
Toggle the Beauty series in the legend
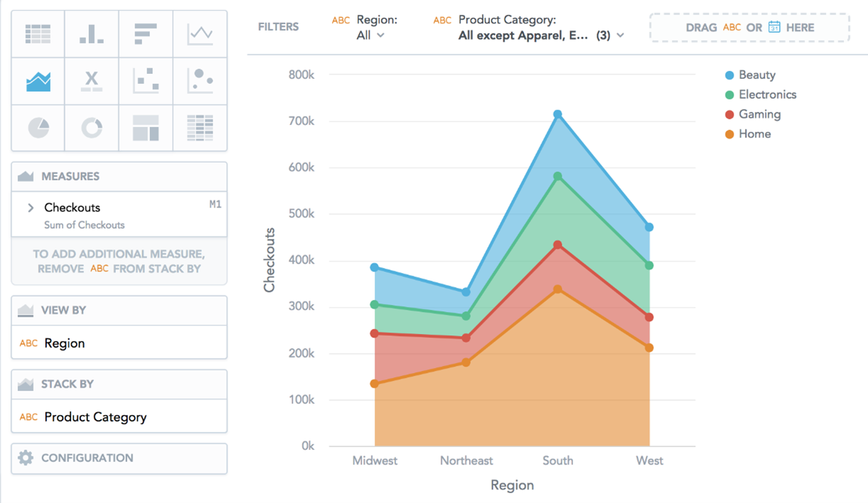pyautogui.click(x=756, y=75)
